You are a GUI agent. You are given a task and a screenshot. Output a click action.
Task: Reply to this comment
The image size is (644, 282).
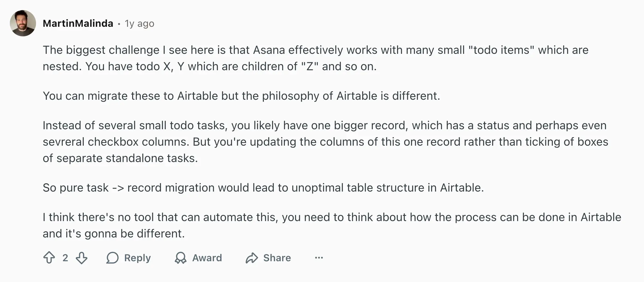(x=129, y=257)
